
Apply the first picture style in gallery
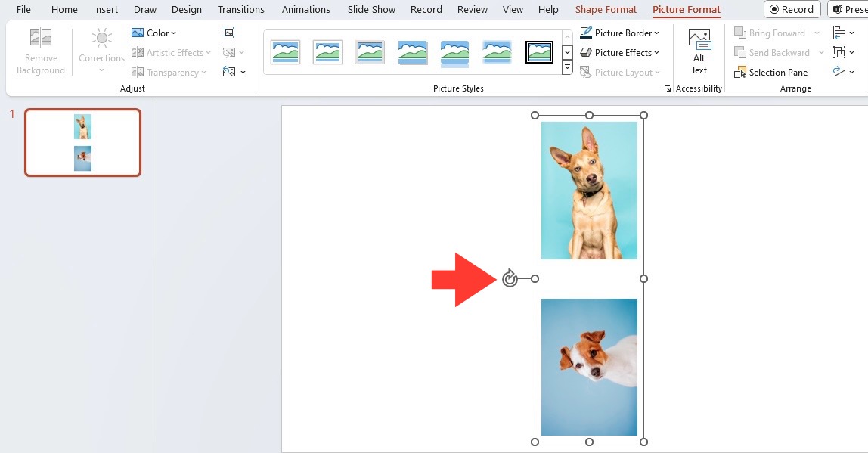286,53
